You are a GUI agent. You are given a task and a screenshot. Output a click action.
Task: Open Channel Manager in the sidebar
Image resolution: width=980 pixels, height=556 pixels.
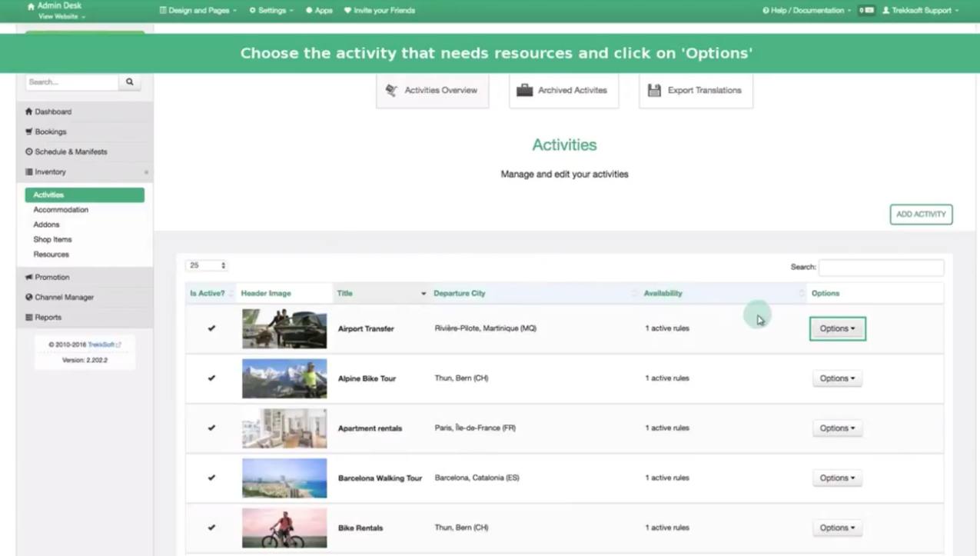[x=64, y=297]
